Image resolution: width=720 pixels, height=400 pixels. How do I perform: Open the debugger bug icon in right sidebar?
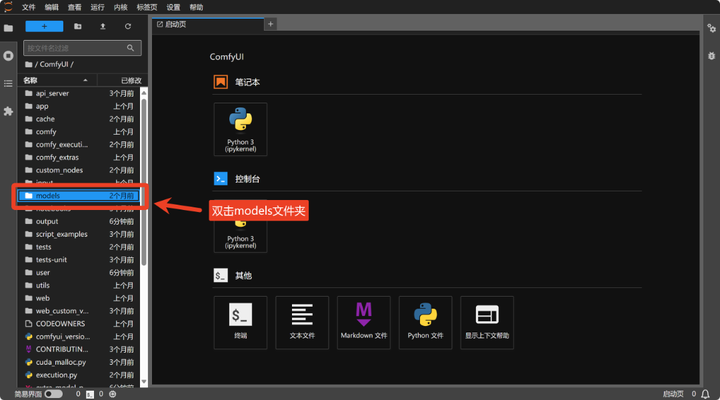711,56
